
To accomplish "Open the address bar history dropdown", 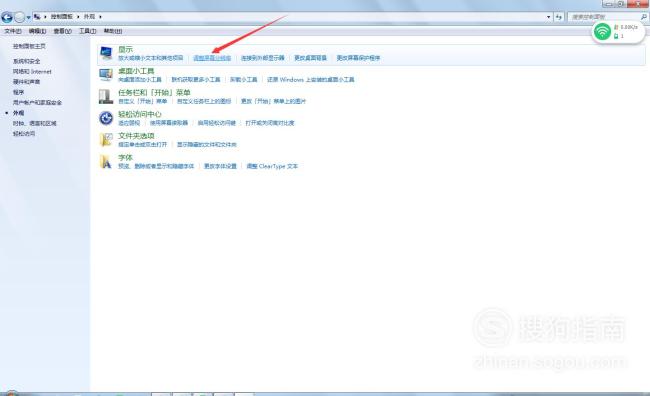I will pyautogui.click(x=548, y=17).
